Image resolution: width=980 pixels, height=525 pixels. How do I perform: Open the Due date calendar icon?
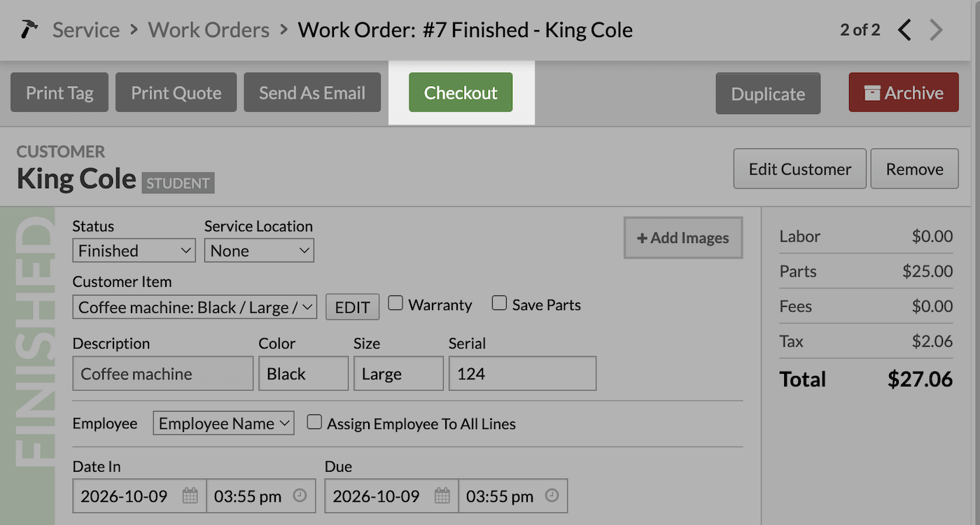pyautogui.click(x=442, y=496)
